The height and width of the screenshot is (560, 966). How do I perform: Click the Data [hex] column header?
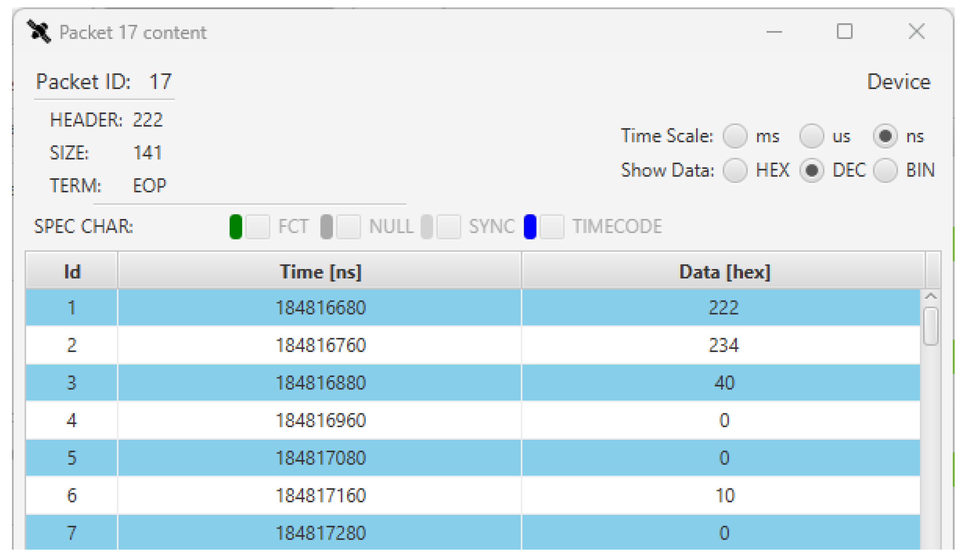pyautogui.click(x=724, y=272)
